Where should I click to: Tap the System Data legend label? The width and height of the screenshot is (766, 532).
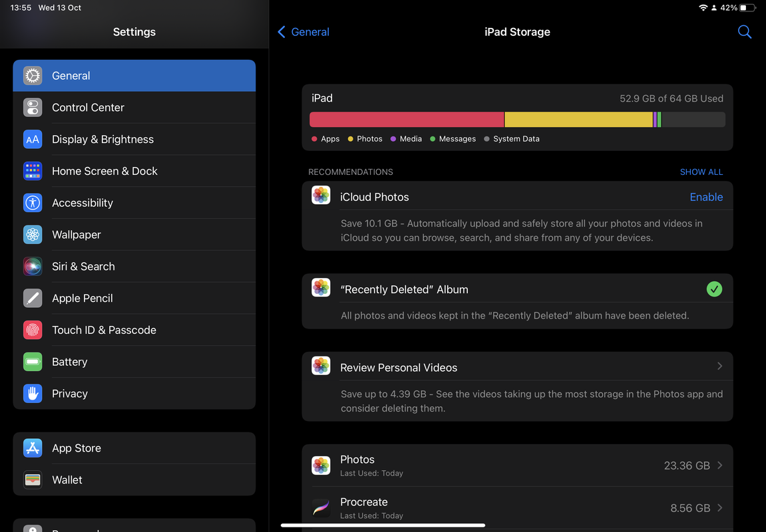click(516, 138)
